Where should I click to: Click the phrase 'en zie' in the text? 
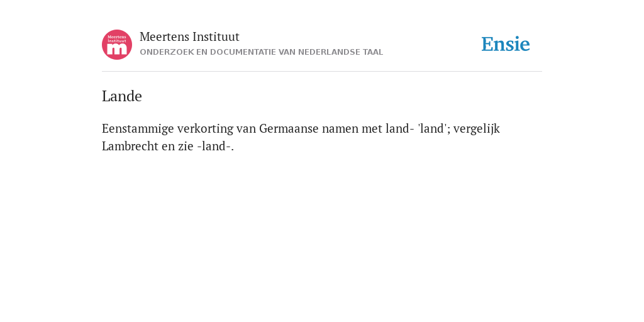pos(177,146)
